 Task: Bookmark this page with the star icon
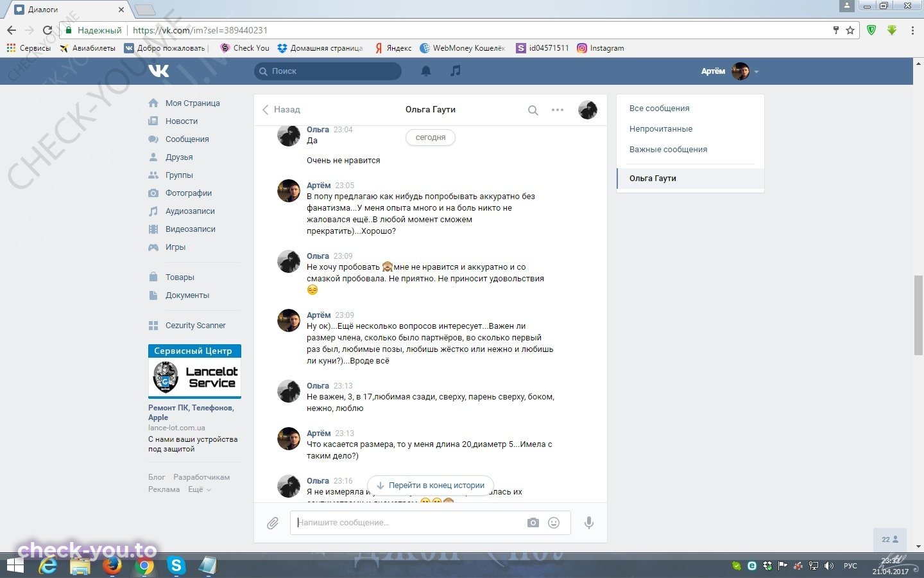pos(850,30)
